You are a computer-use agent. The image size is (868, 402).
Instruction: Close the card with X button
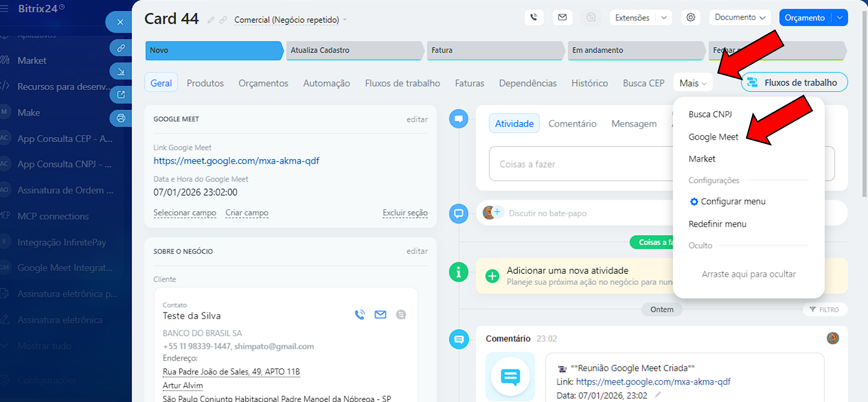click(120, 22)
